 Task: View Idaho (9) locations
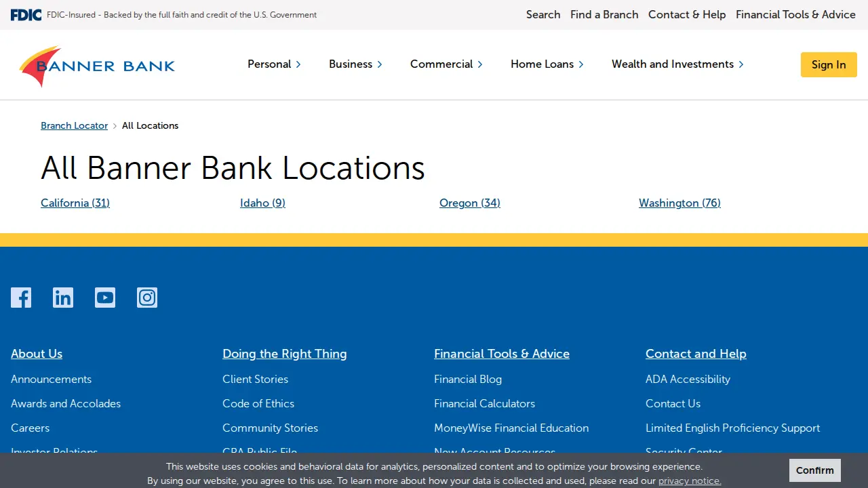[x=262, y=203]
